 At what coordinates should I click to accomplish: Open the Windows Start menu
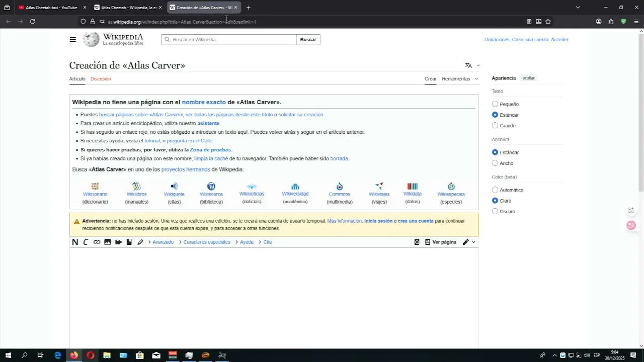[x=8, y=355]
